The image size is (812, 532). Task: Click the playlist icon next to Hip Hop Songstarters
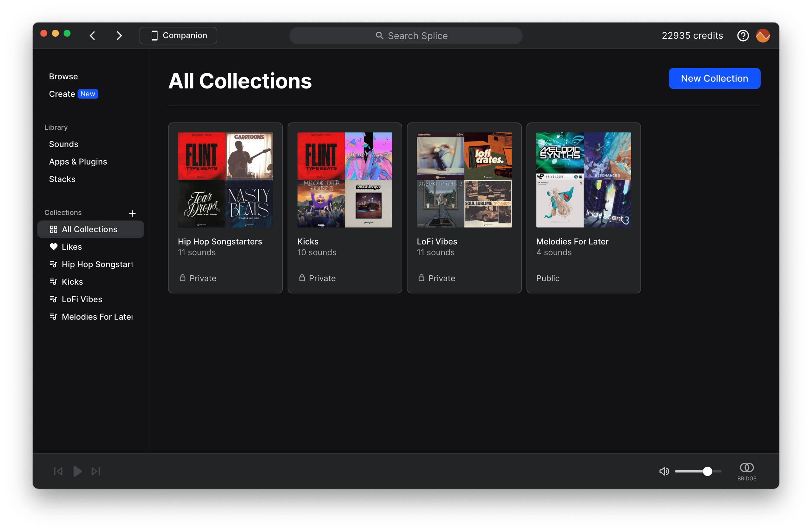(54, 264)
